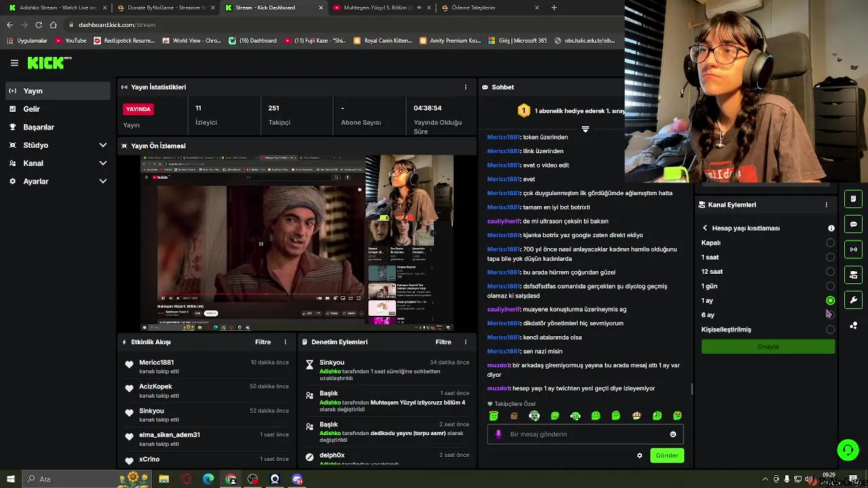Open Başarılar in the sidebar

click(58, 127)
